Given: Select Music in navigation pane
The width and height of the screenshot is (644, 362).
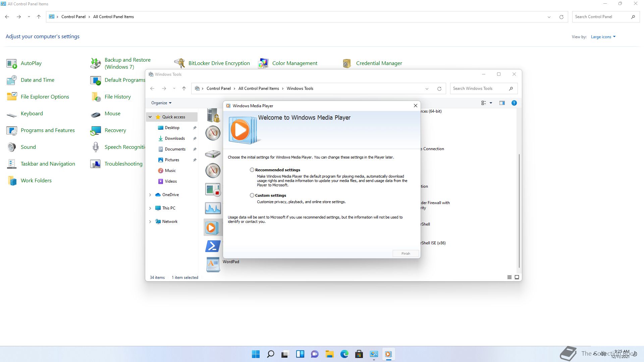Looking at the screenshot, I should [x=170, y=171].
